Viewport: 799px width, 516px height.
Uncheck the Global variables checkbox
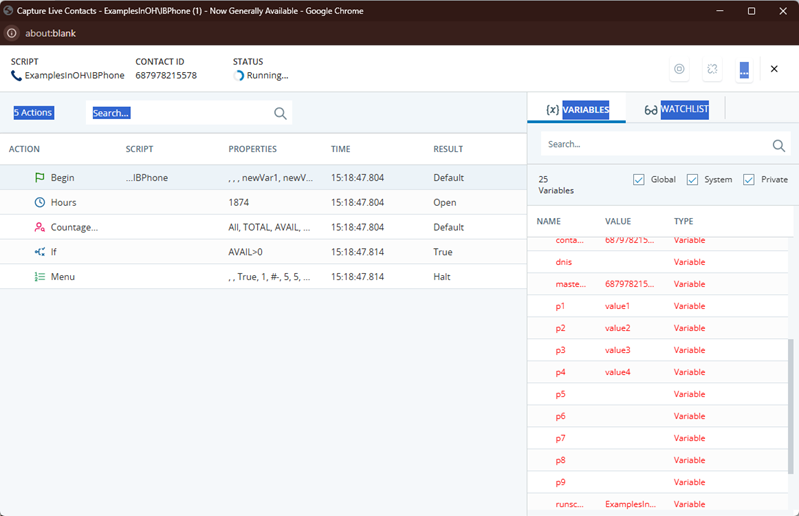(639, 180)
